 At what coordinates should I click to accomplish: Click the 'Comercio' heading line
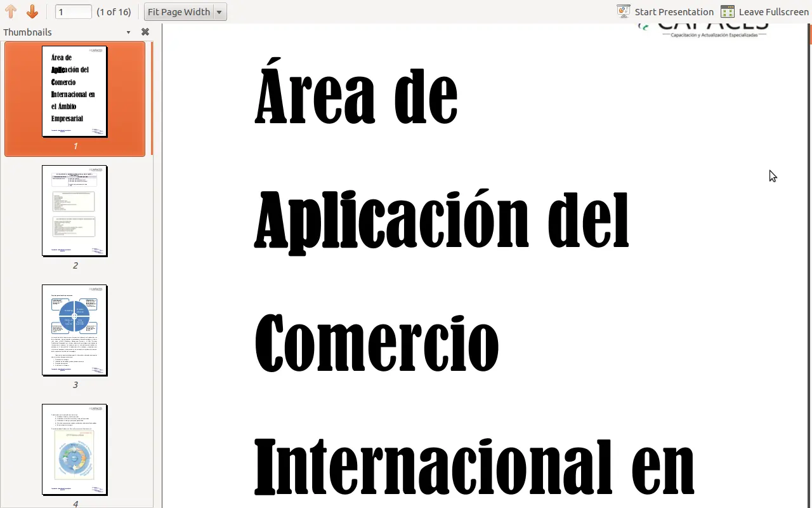point(376,343)
